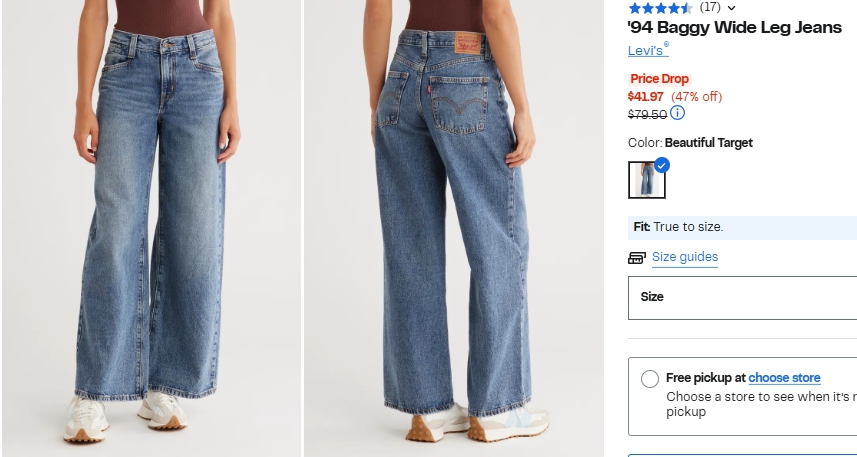857x457 pixels.
Task: Open the Size dropdown
Action: point(743,298)
